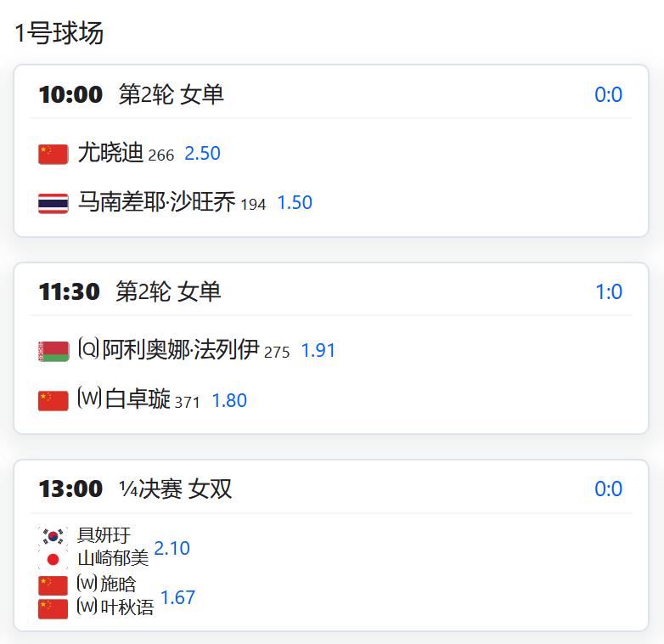Open player 尤晓迪's profile
This screenshot has height=644, width=664.
coord(110,153)
